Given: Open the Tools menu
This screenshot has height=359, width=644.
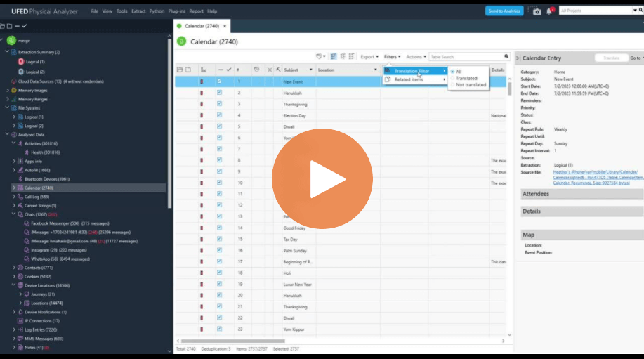Looking at the screenshot, I should pos(122,11).
